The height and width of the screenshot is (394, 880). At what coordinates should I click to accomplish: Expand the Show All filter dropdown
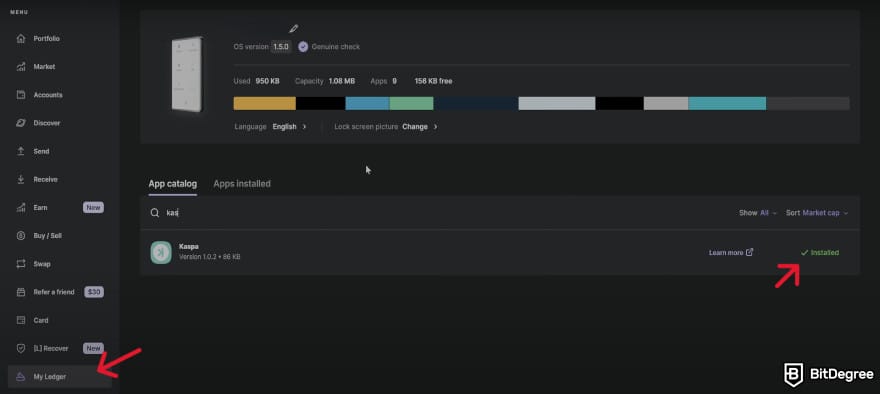pos(758,213)
